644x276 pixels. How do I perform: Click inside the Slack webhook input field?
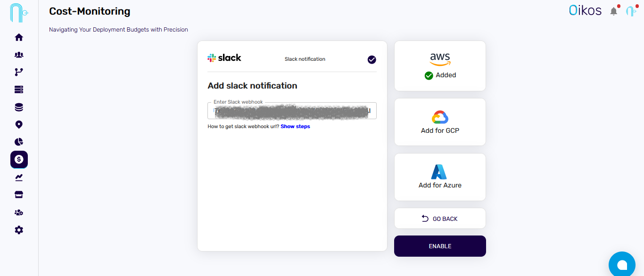pyautogui.click(x=291, y=110)
